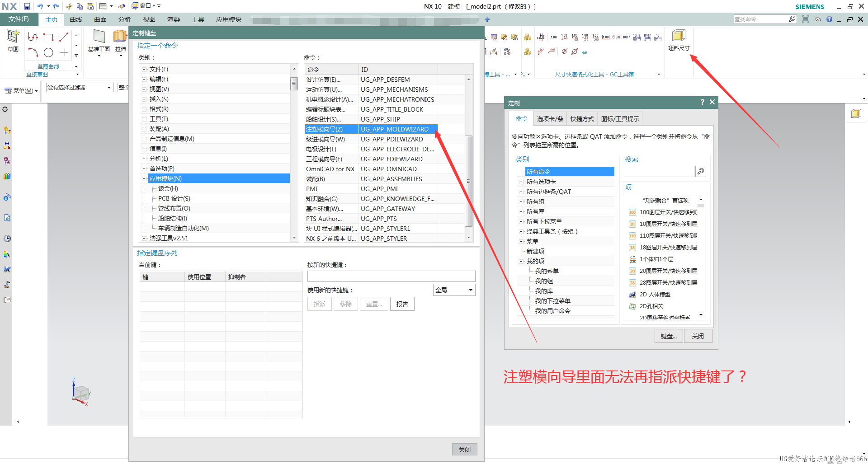The height and width of the screenshot is (464, 868).
Task: Select the 级进模向导(W) command row
Action: pos(371,139)
